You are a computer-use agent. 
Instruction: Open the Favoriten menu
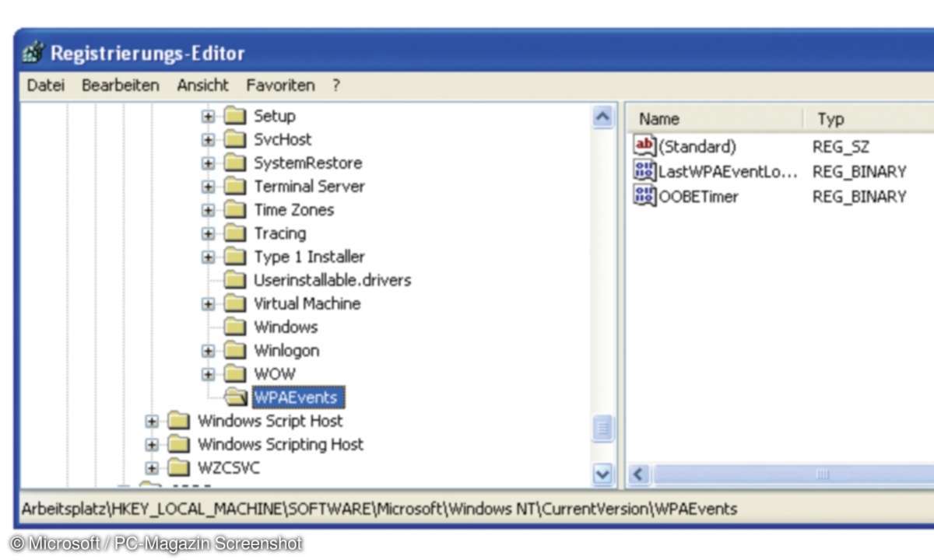click(280, 86)
